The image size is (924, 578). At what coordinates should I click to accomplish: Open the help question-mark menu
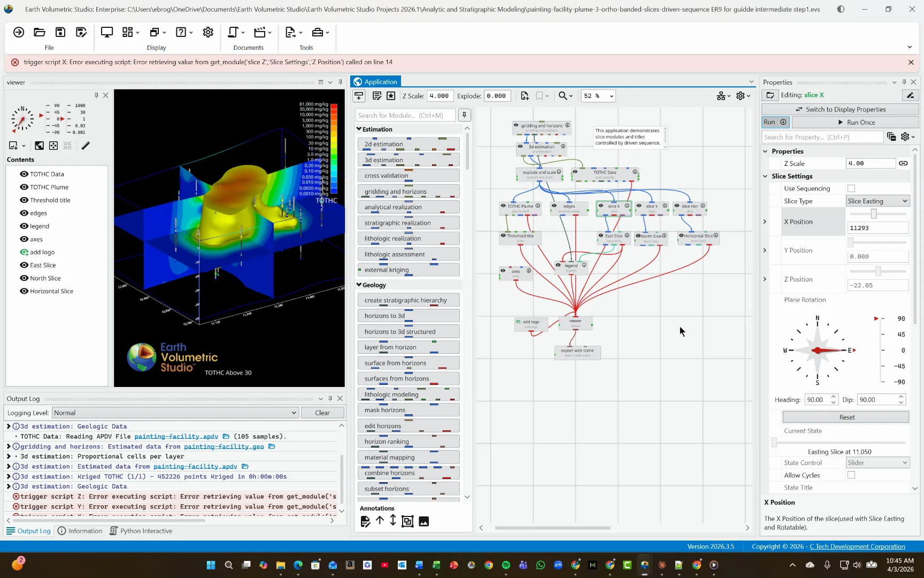click(x=184, y=33)
